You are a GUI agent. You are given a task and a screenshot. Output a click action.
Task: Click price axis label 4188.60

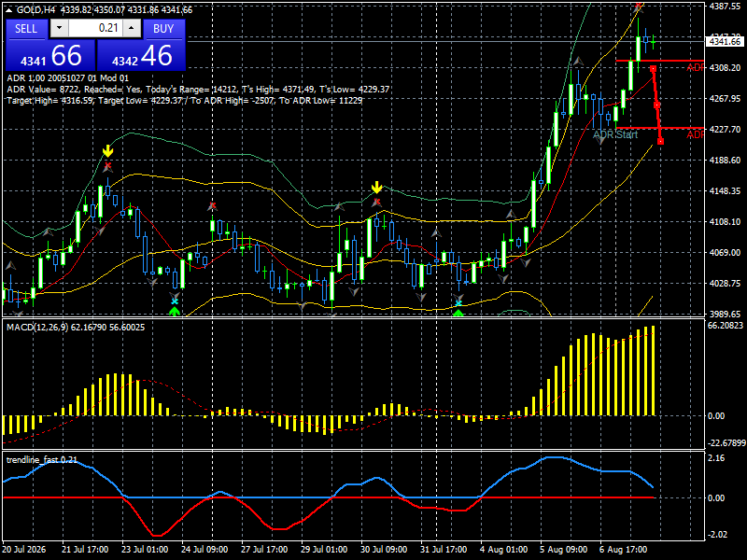[x=725, y=160]
